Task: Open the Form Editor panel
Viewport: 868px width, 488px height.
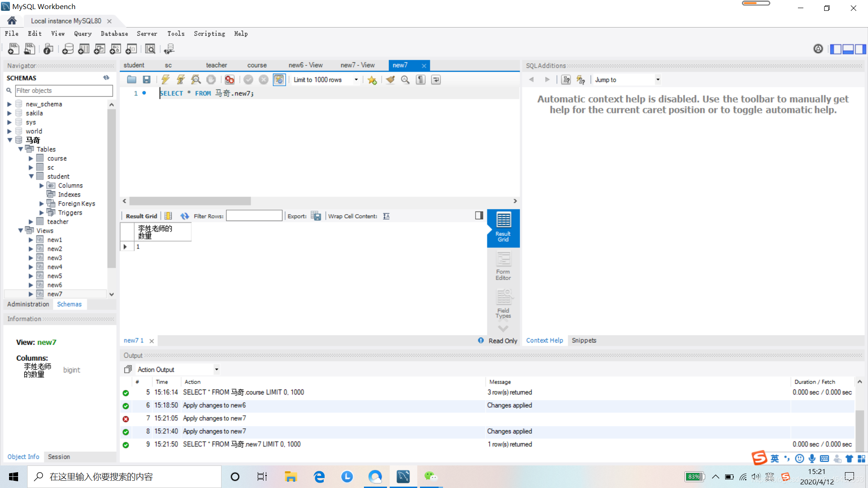Action: (503, 266)
